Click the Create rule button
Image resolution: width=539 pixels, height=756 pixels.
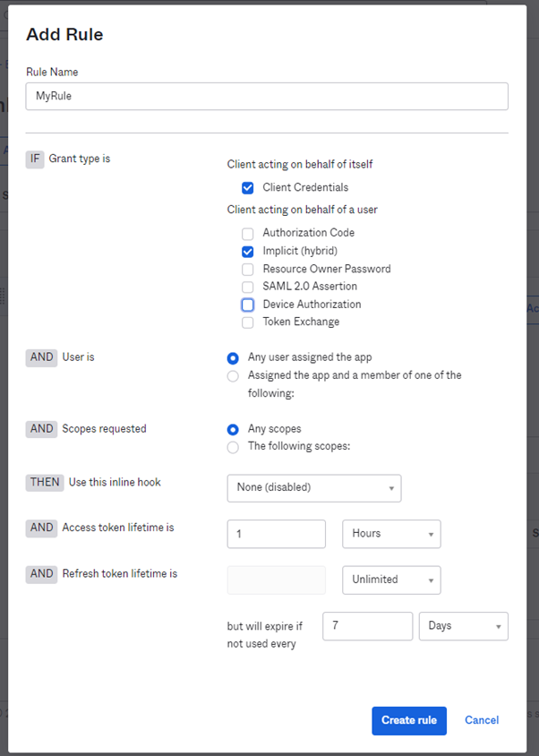pyautogui.click(x=409, y=721)
